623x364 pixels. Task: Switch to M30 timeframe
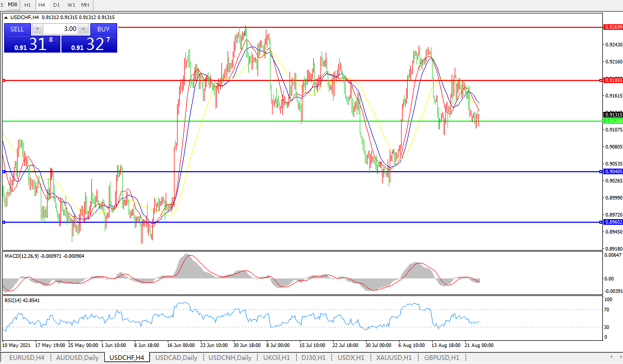12,5
